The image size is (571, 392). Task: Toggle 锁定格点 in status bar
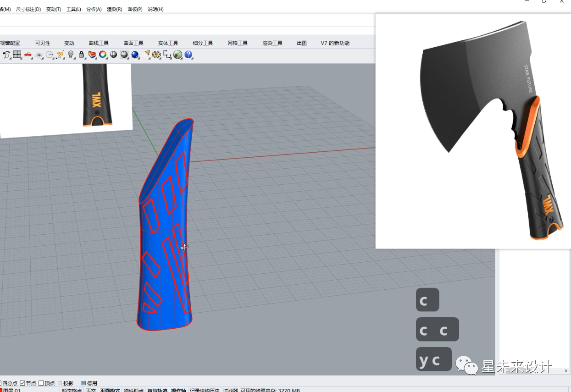(x=72, y=390)
